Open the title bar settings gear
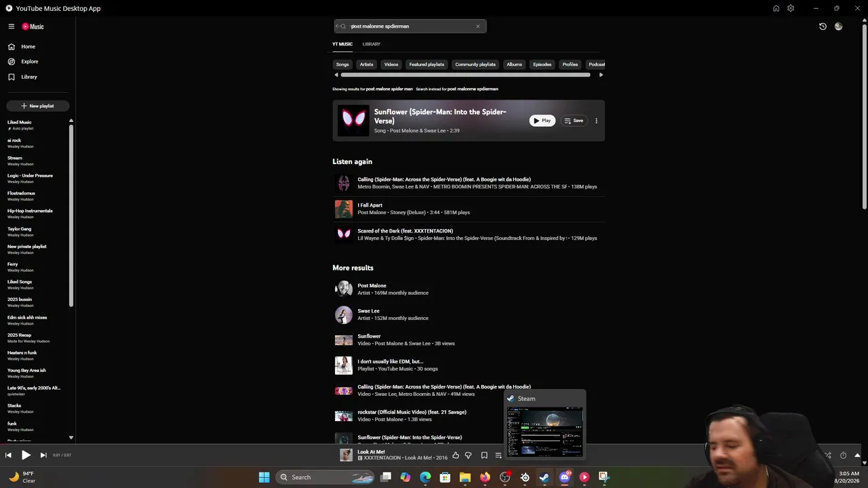 [x=791, y=8]
